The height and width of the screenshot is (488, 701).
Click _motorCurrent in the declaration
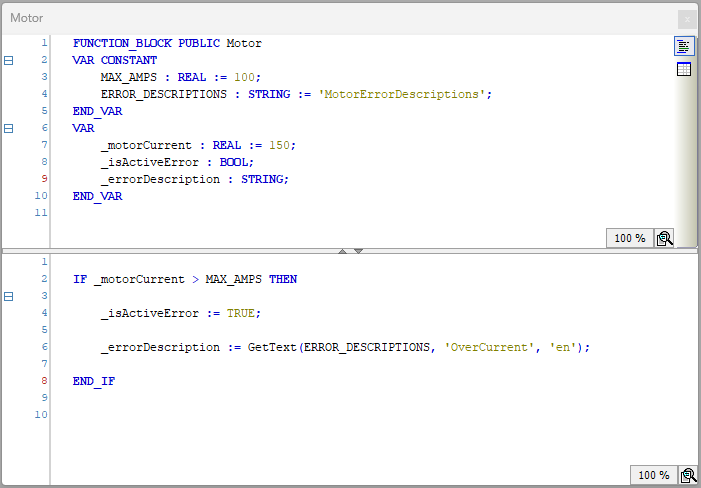point(146,146)
